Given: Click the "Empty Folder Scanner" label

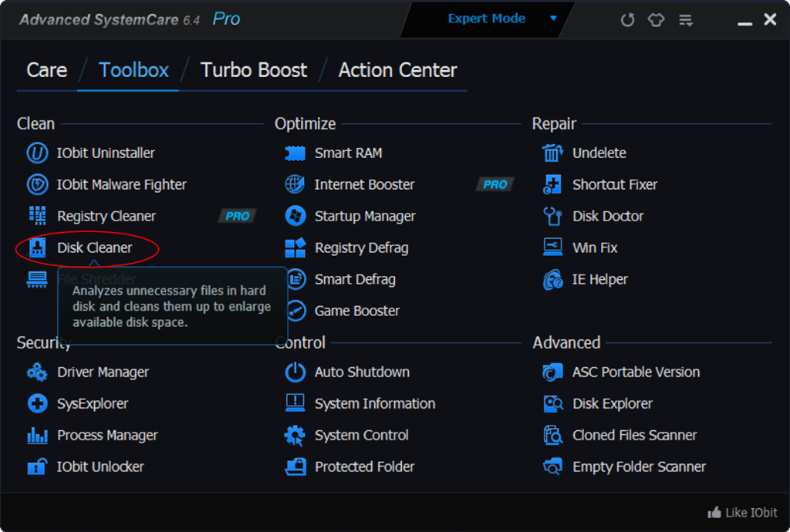Looking at the screenshot, I should [x=639, y=467].
